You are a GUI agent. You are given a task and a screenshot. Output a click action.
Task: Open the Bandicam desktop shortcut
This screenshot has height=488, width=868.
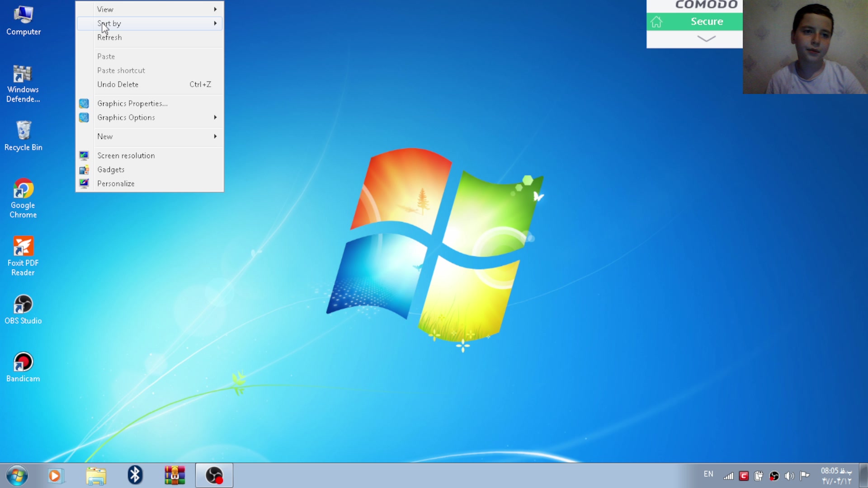point(23,362)
